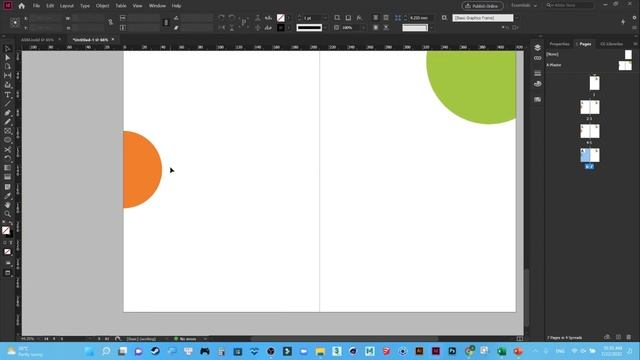640x360 pixels.
Task: Select page 1 thumbnail in Pages panel
Action: (x=594, y=83)
